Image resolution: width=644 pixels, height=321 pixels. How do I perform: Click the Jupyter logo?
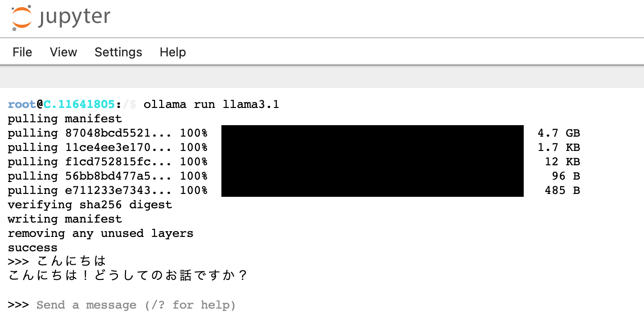[61, 18]
